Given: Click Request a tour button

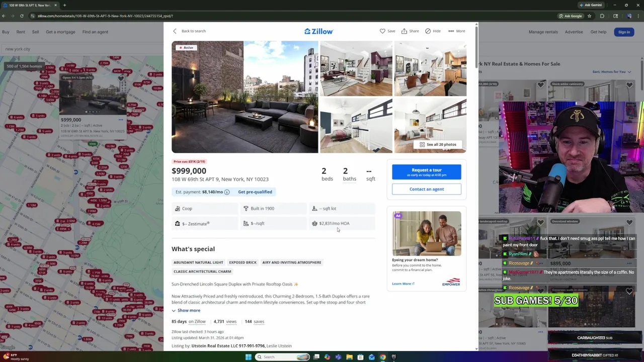Looking at the screenshot, I should [427, 172].
